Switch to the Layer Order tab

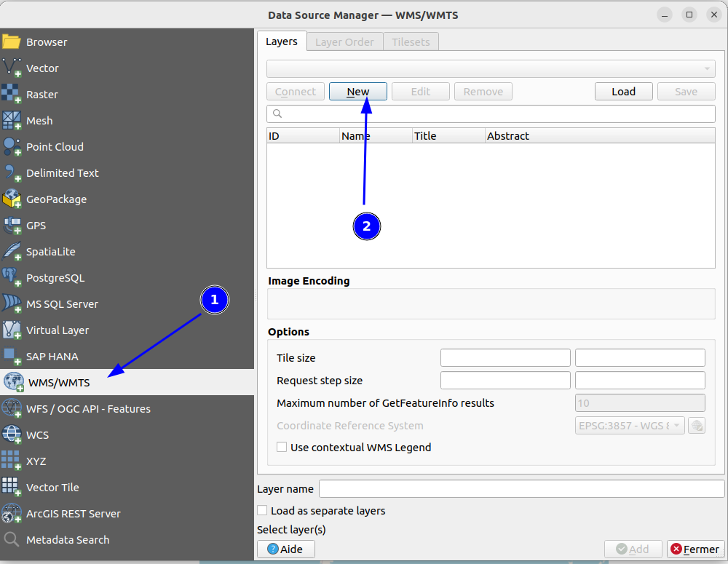(x=344, y=41)
